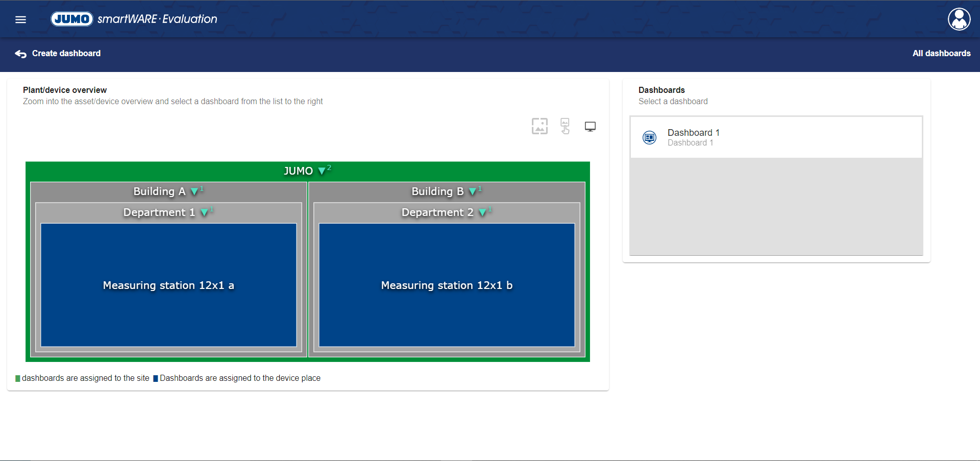Expand the Department 2 filter arrow
Viewport: 980px width, 461px height.
(x=482, y=212)
